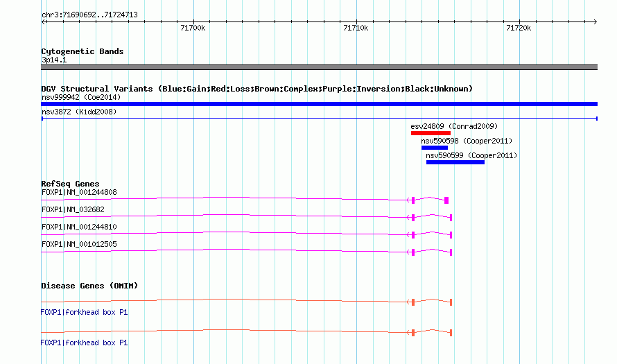Select the red esv24809 loss bar
617x364 pixels.
431,133
